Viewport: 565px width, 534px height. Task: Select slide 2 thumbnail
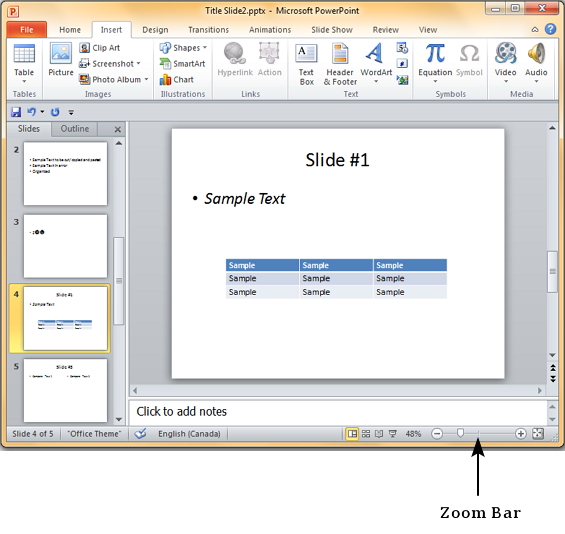[65, 174]
